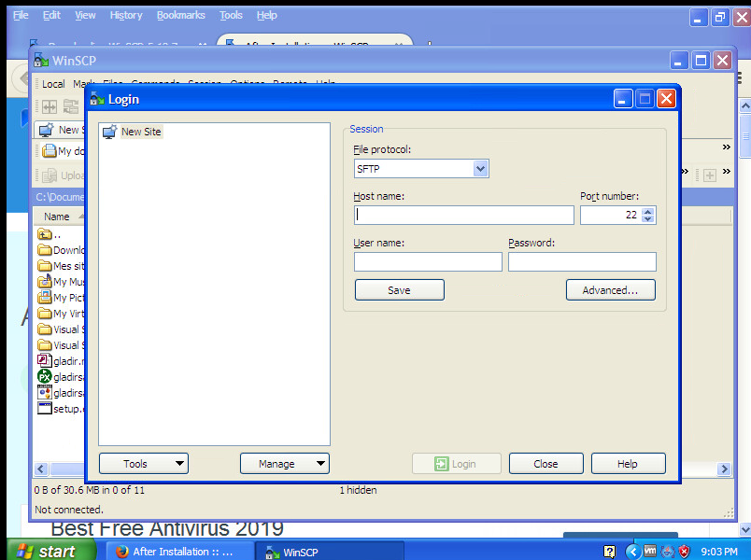Click the VMware tools tray icon
Screen dimensions: 751x560
click(650, 551)
